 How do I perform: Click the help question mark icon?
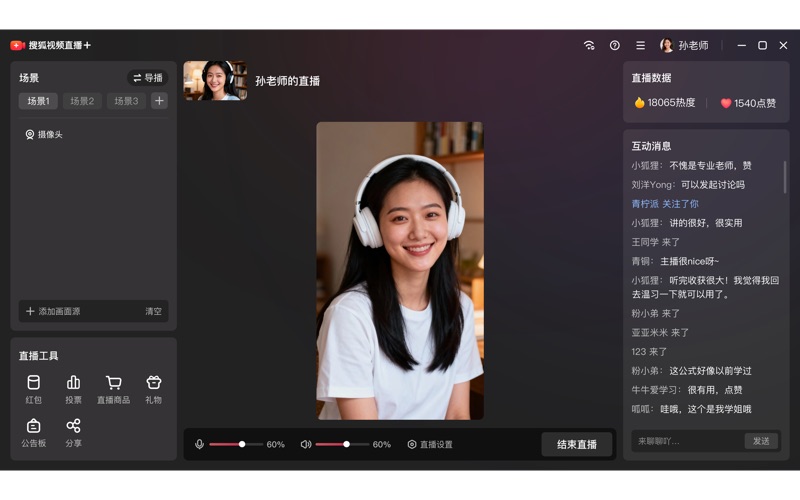pyautogui.click(x=615, y=45)
